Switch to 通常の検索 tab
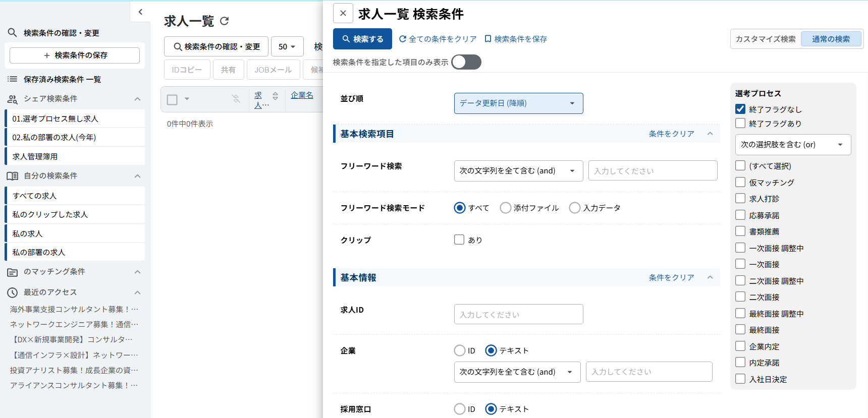The image size is (868, 418). [831, 39]
